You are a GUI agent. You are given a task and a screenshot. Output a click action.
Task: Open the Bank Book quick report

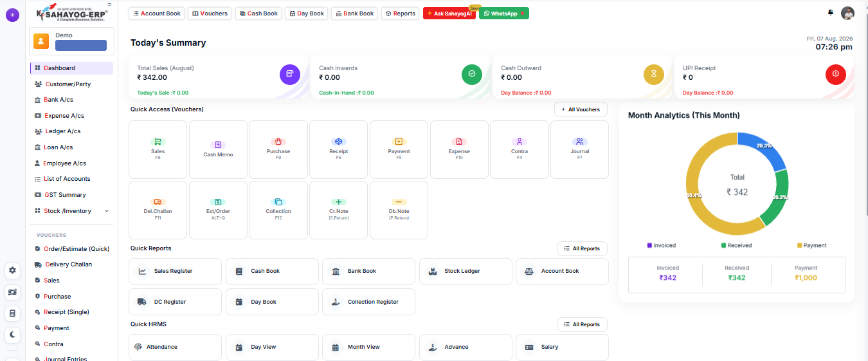[x=368, y=271]
